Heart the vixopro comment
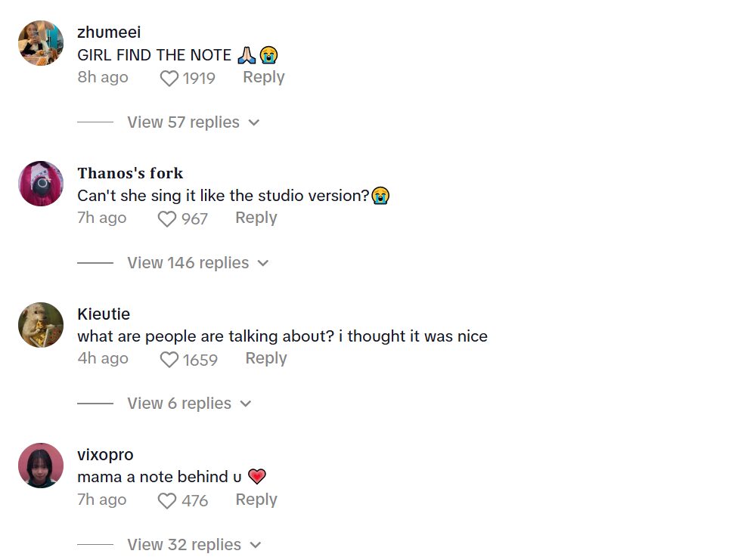732x560 pixels. 166,501
